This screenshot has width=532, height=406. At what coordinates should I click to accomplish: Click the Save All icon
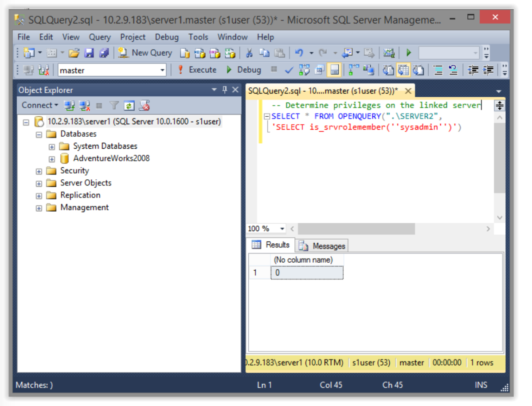(x=104, y=53)
